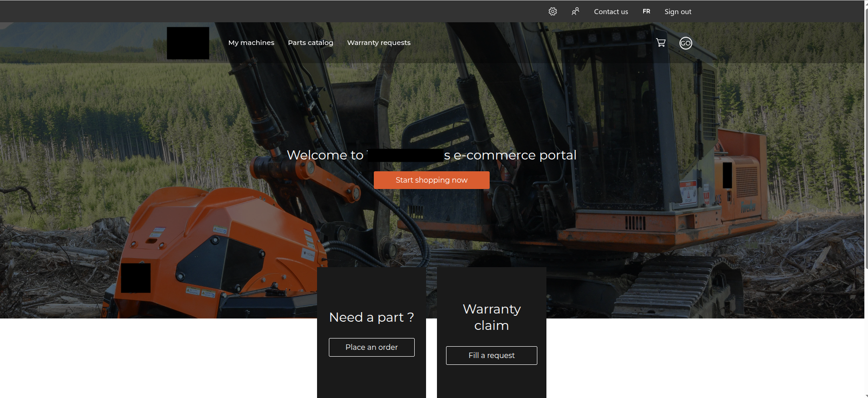Image resolution: width=868 pixels, height=398 pixels.
Task: Open the Parts catalog menu
Action: pos(311,43)
